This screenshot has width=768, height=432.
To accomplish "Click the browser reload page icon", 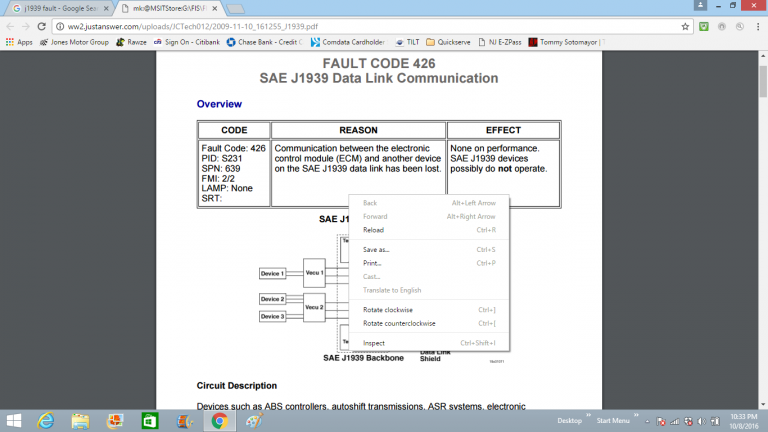I will point(44,25).
